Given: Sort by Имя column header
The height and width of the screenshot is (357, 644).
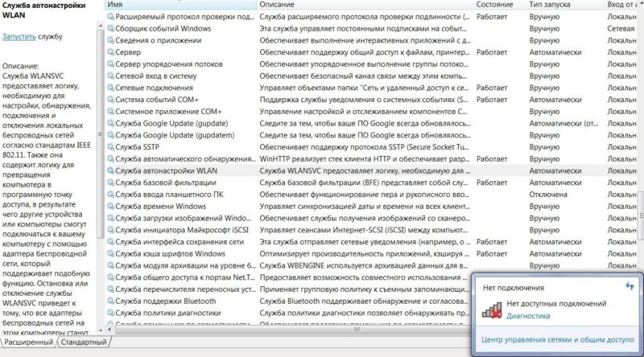Looking at the screenshot, I should (180, 5).
